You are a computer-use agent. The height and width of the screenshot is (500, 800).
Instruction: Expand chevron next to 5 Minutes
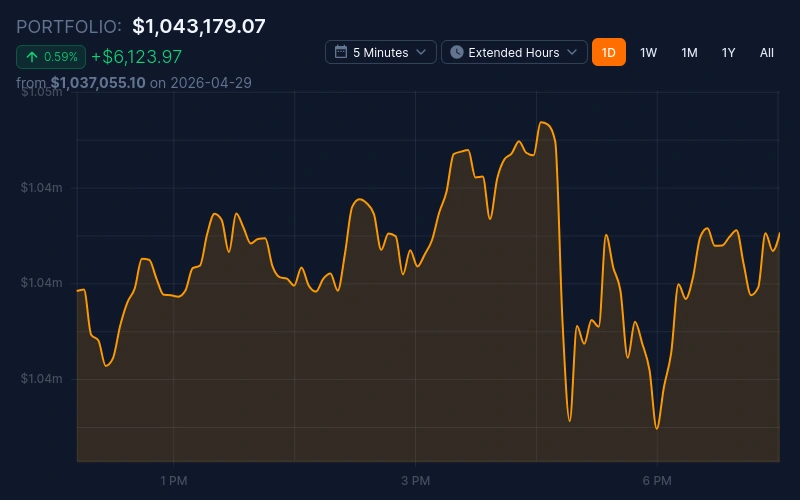tap(421, 52)
